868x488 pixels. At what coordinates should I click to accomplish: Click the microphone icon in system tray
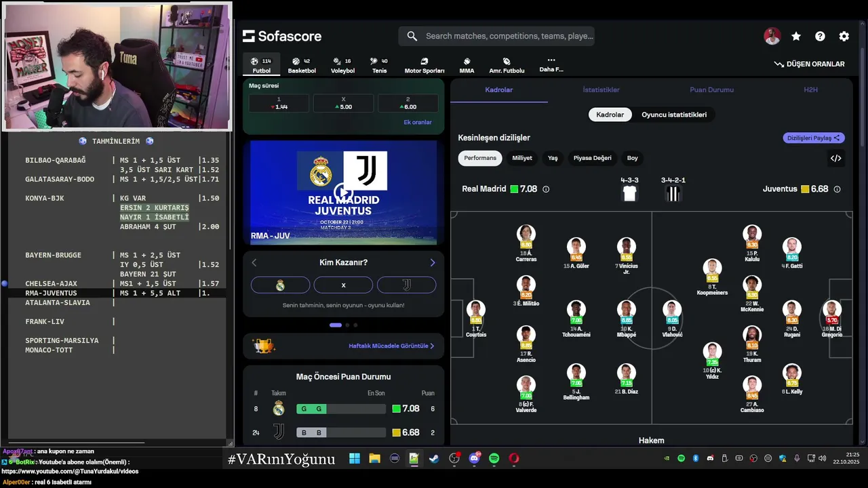(797, 458)
